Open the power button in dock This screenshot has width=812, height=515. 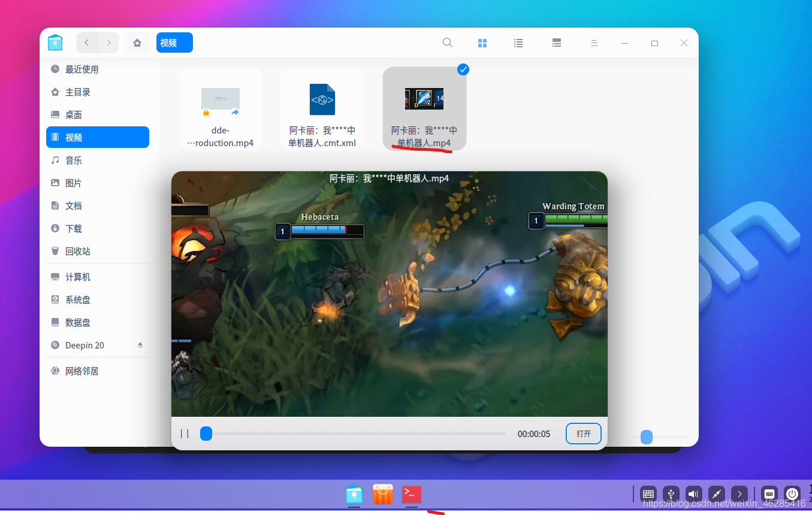point(792,493)
